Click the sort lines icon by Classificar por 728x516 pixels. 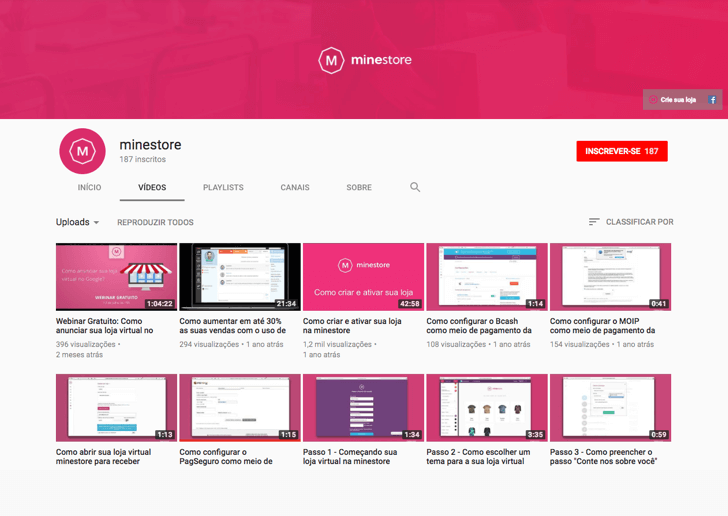point(594,222)
